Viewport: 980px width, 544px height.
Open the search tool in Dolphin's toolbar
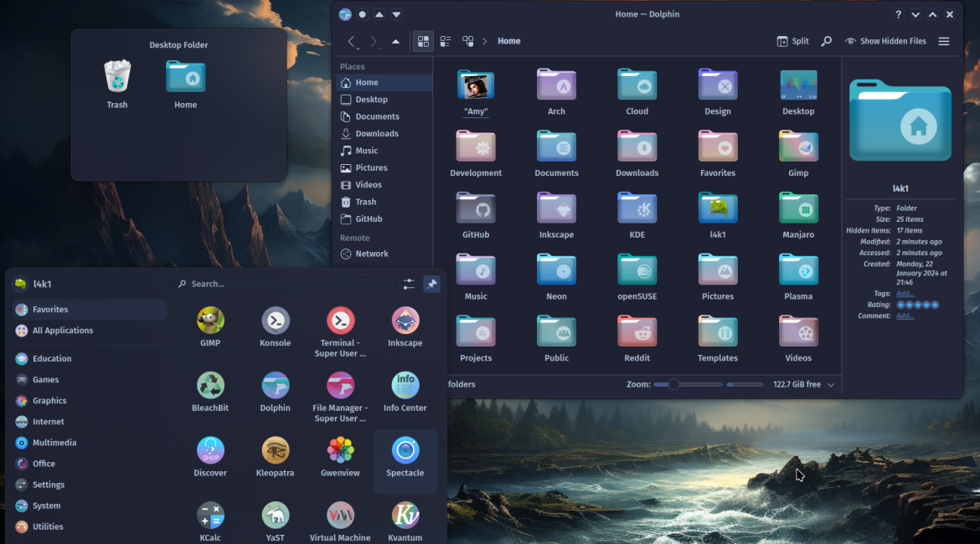tap(826, 41)
